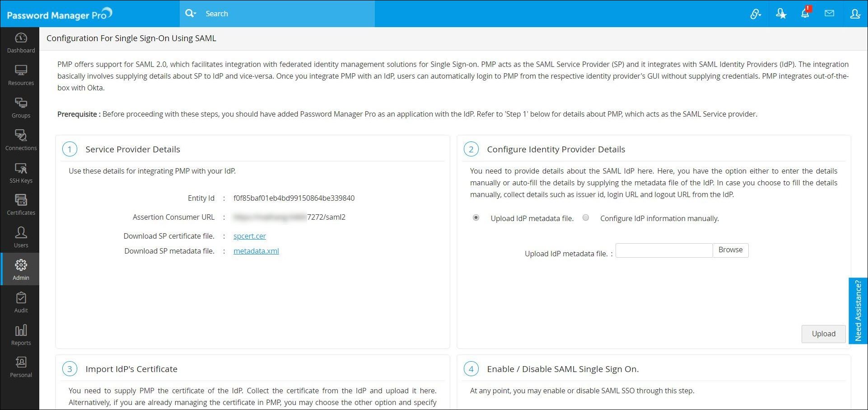This screenshot has height=410, width=868.
Task: Open the Need Assistance? side tab
Action: [x=858, y=311]
